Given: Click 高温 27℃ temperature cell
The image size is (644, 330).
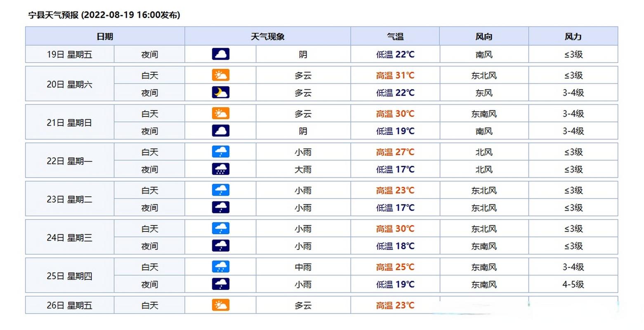Looking at the screenshot, I should click(x=395, y=152).
